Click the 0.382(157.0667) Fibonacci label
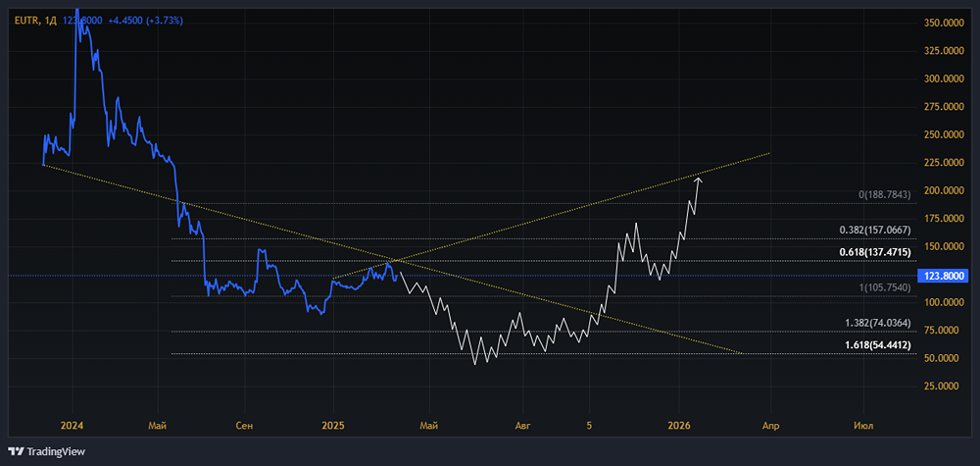The width and height of the screenshot is (980, 466). (x=874, y=230)
